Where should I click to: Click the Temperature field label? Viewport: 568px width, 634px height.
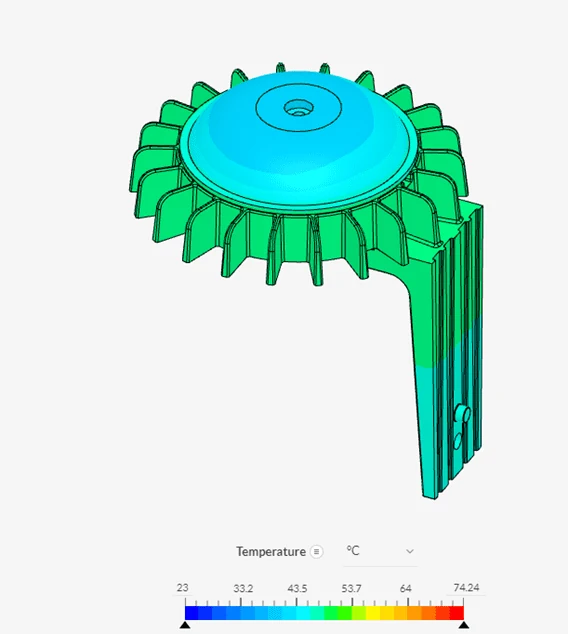271,552
